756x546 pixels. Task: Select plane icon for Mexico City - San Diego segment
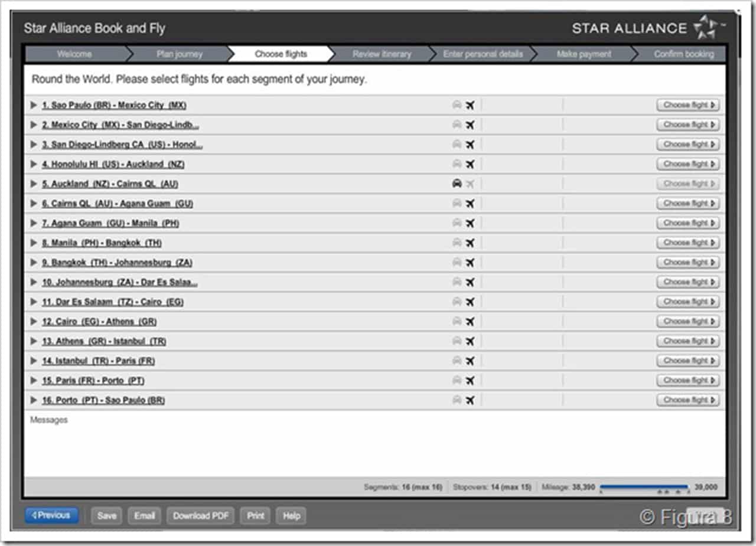pyautogui.click(x=470, y=125)
